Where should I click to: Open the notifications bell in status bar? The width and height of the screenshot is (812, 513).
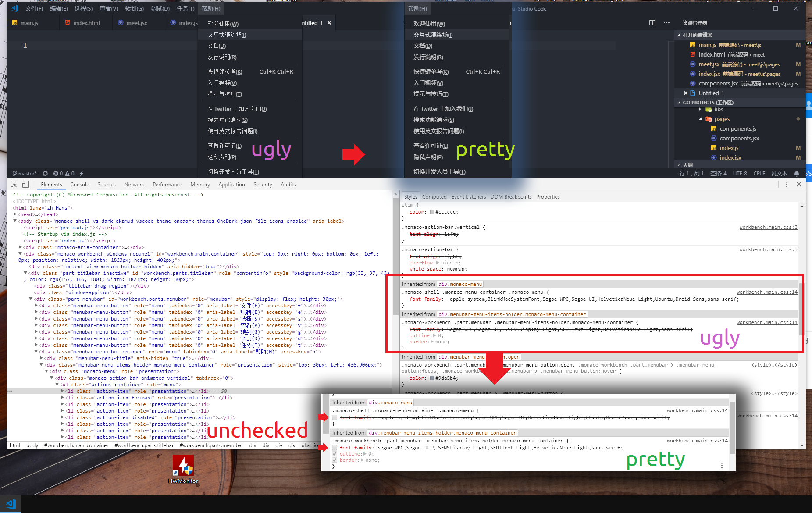pos(797,173)
